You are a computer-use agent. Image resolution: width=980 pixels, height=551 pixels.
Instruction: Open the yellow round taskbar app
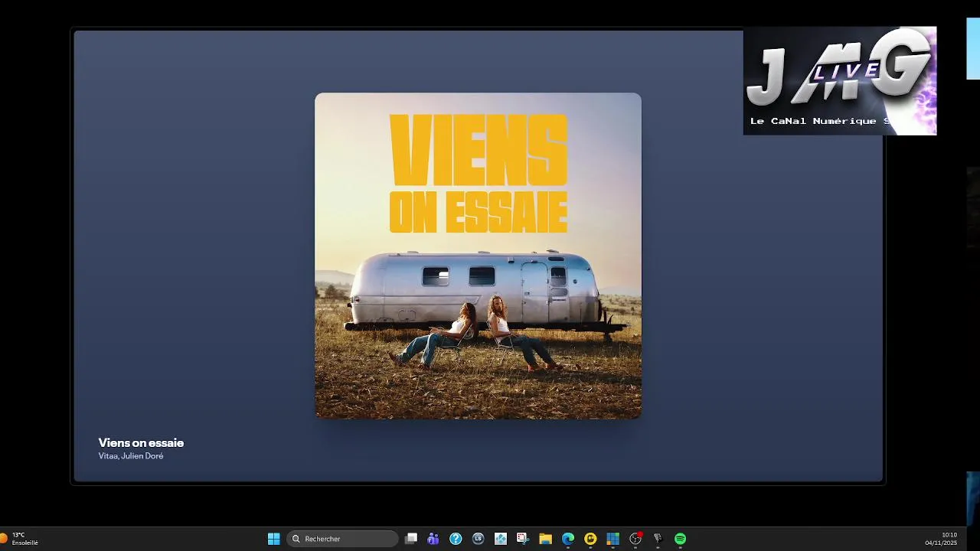click(x=590, y=539)
